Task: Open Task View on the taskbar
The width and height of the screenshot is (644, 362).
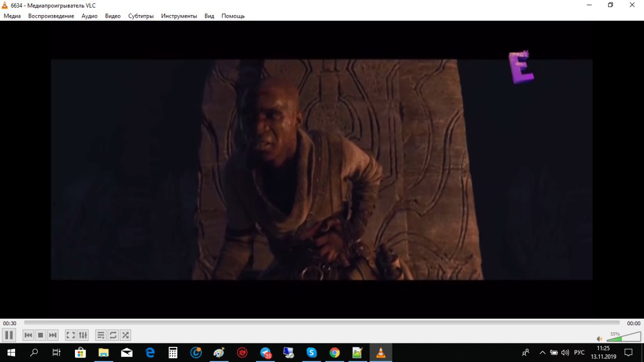Action: click(57, 352)
